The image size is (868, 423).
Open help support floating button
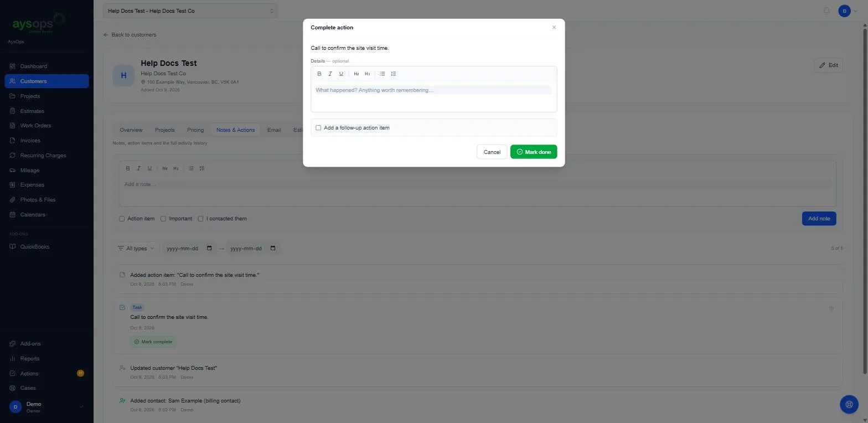[x=849, y=404]
